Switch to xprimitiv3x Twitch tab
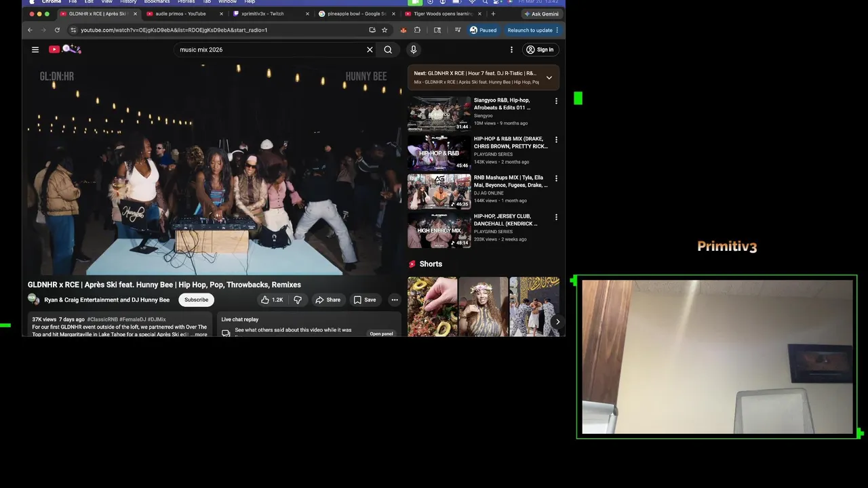The height and width of the screenshot is (488, 868). coord(268,14)
